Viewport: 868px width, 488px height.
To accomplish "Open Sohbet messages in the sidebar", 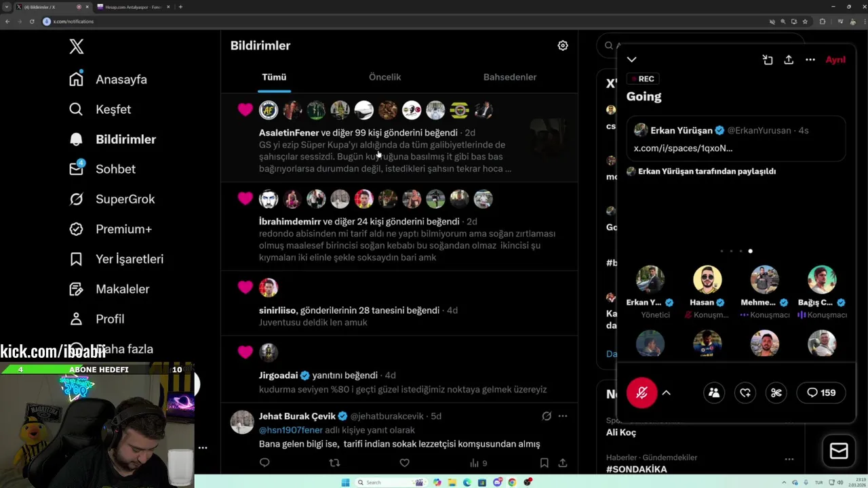I will pyautogui.click(x=102, y=169).
